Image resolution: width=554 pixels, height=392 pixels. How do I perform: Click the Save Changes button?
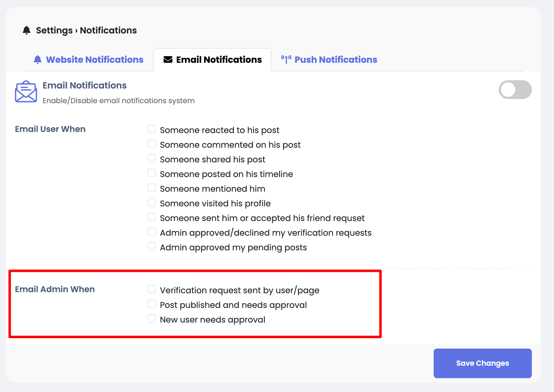point(482,363)
